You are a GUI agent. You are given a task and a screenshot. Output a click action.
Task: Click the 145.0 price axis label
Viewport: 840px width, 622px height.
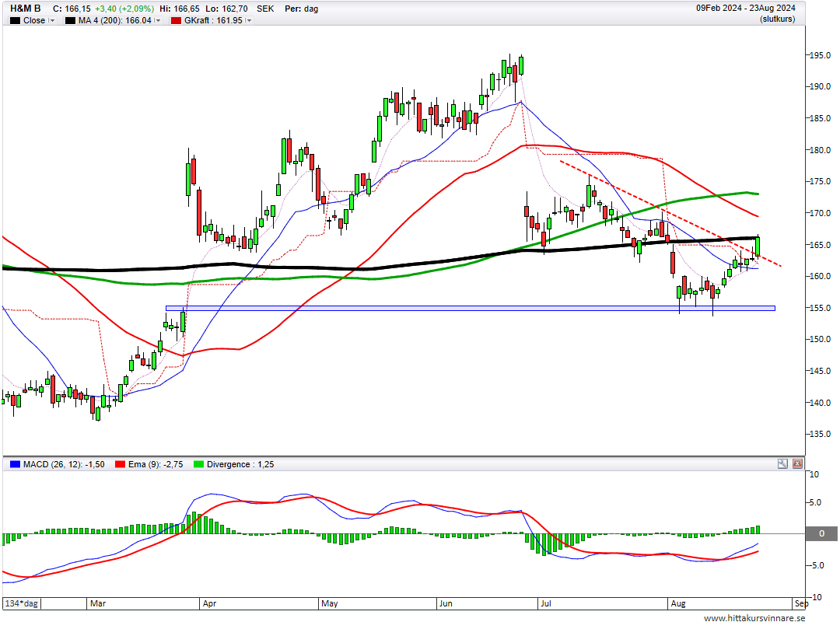820,371
